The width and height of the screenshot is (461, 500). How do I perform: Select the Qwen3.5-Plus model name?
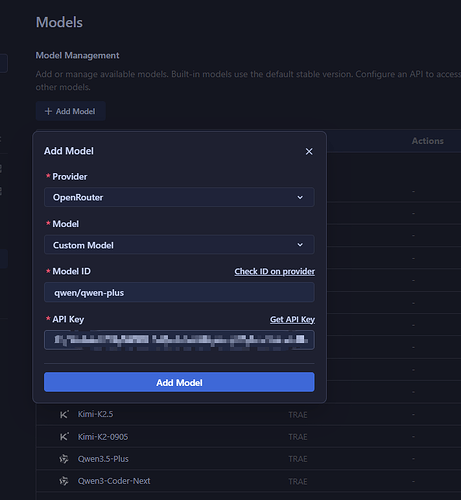pos(103,459)
